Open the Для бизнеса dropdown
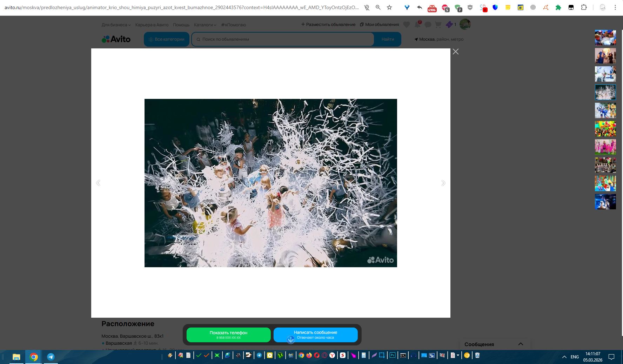 tap(116, 25)
